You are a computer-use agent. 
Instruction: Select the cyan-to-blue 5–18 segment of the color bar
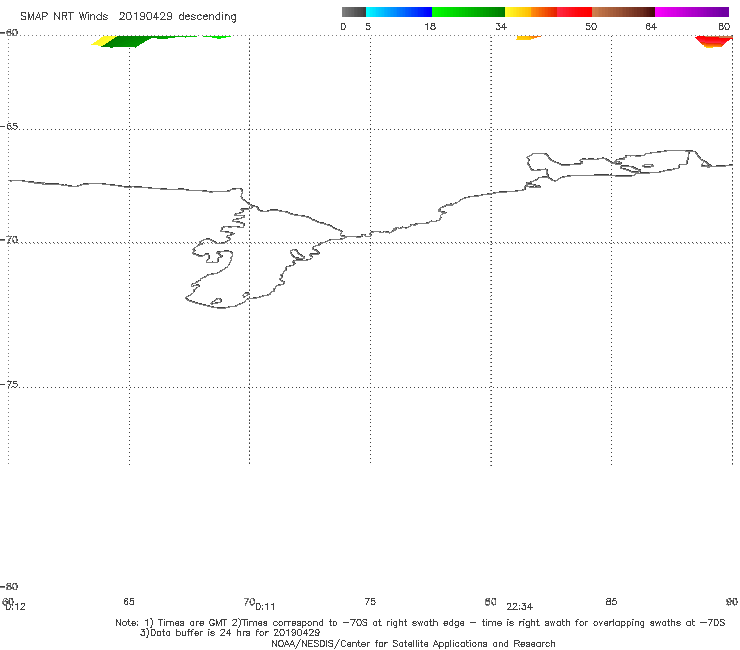pos(399,12)
